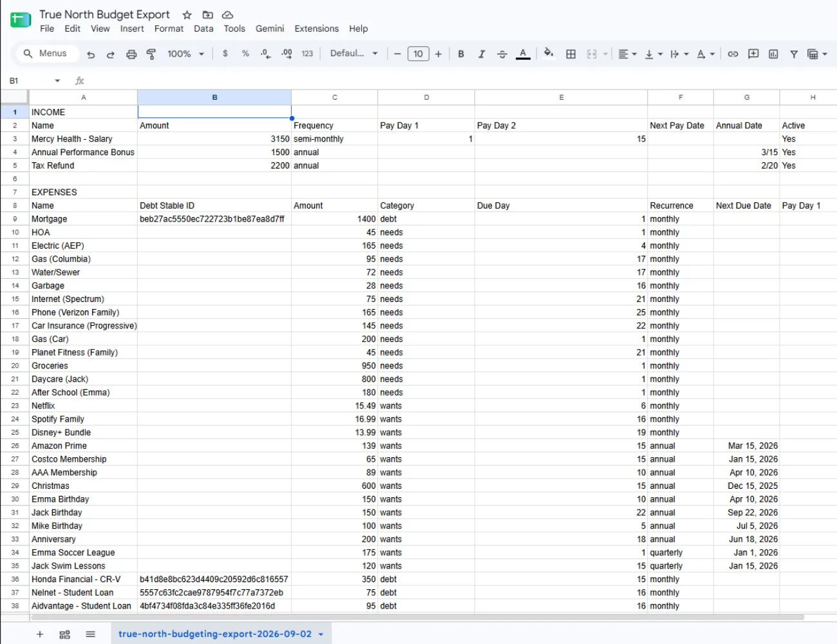The height and width of the screenshot is (644, 837).
Task: Open the Insert menu
Action: point(132,28)
